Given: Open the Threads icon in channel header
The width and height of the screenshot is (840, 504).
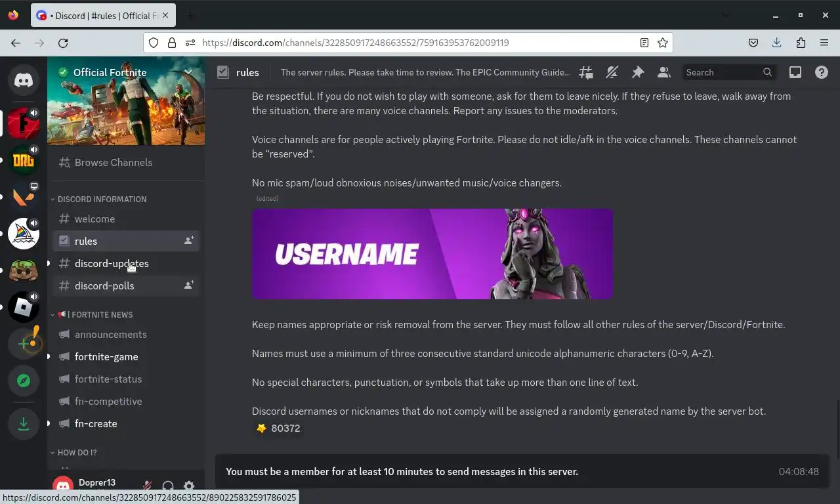Looking at the screenshot, I should (x=585, y=72).
